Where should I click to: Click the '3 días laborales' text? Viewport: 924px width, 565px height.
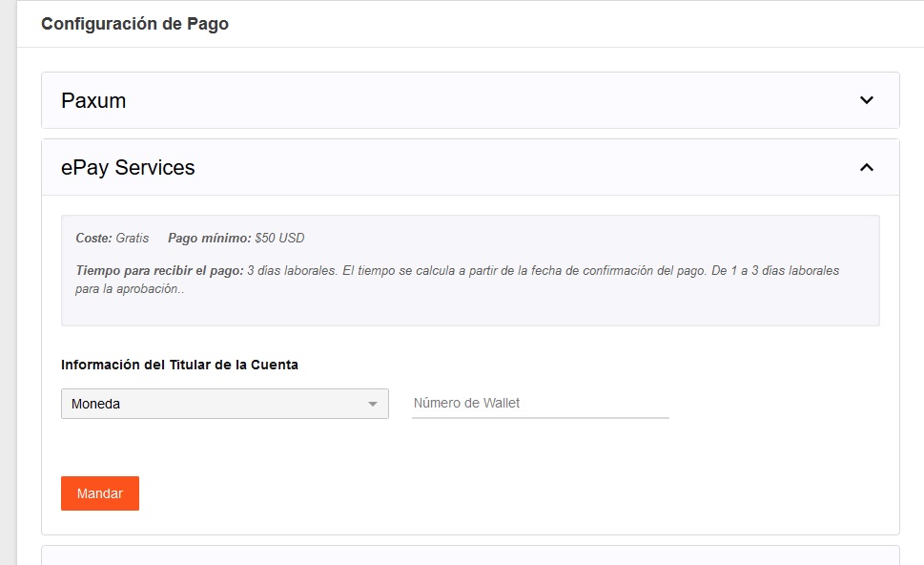[x=291, y=270]
